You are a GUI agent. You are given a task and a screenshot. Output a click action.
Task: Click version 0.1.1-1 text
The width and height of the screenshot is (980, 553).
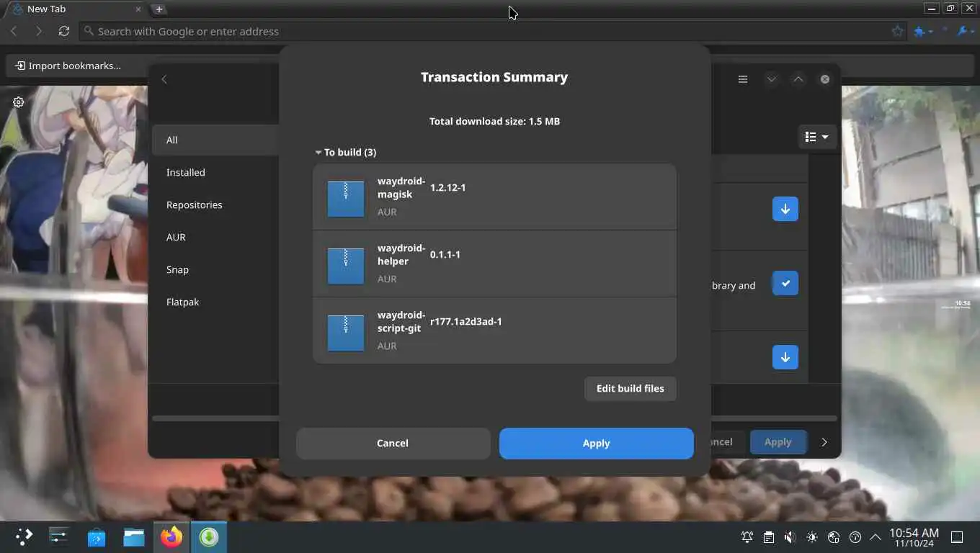tap(445, 254)
